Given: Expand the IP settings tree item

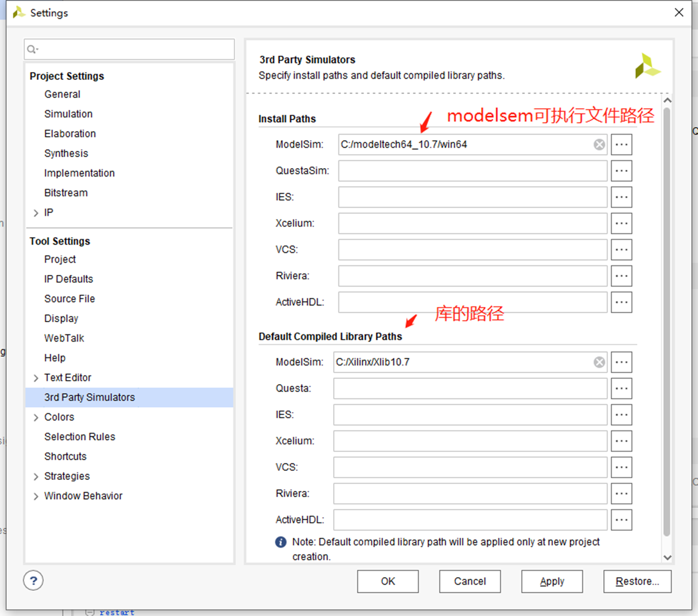Looking at the screenshot, I should click(x=35, y=212).
